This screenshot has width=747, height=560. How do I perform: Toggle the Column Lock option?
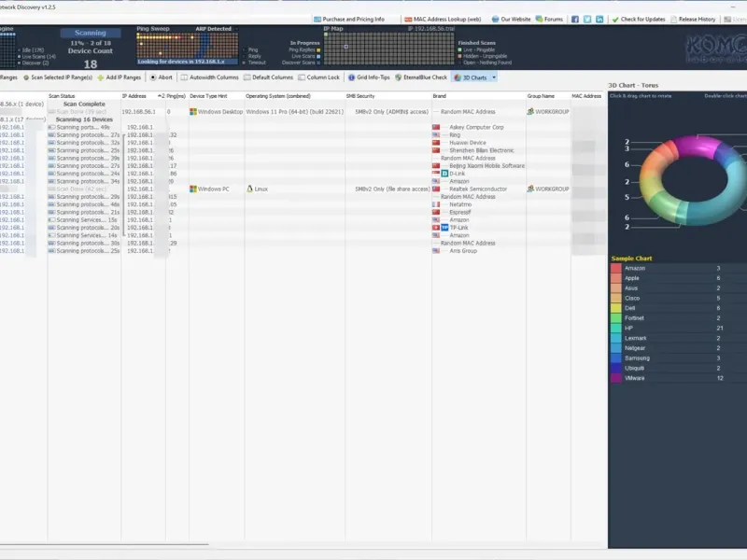[318, 77]
